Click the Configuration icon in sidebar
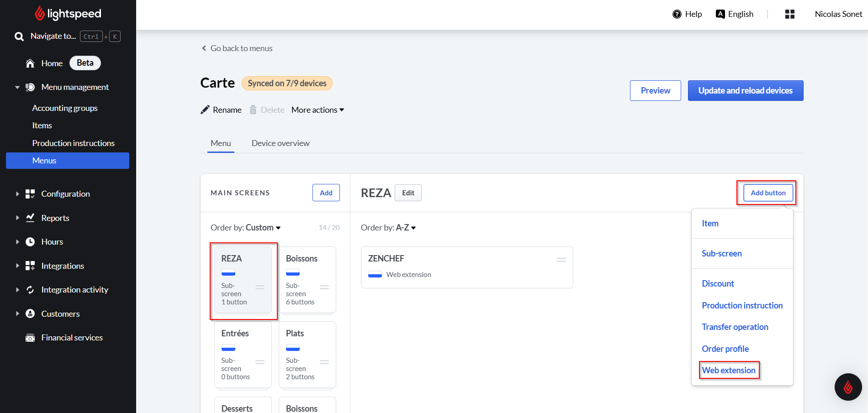Viewport: 868px width, 413px height. [x=30, y=194]
